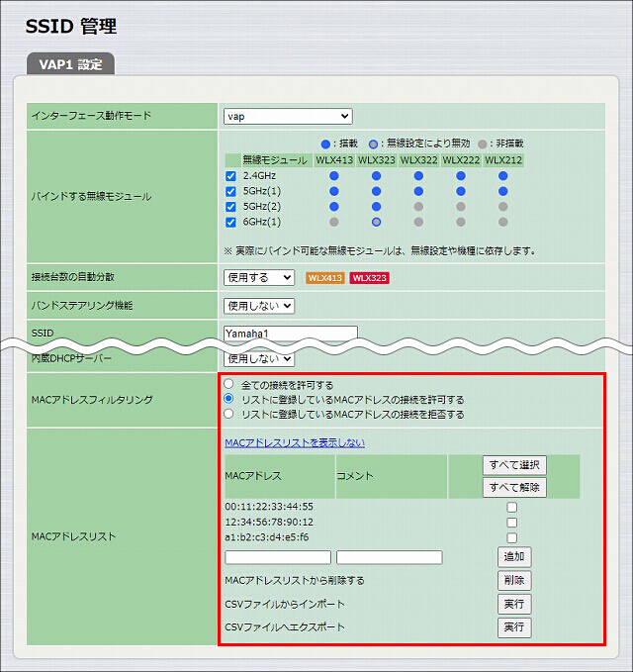The height and width of the screenshot is (672, 633).
Task: Click the red WLX323 badge
Action: click(370, 278)
